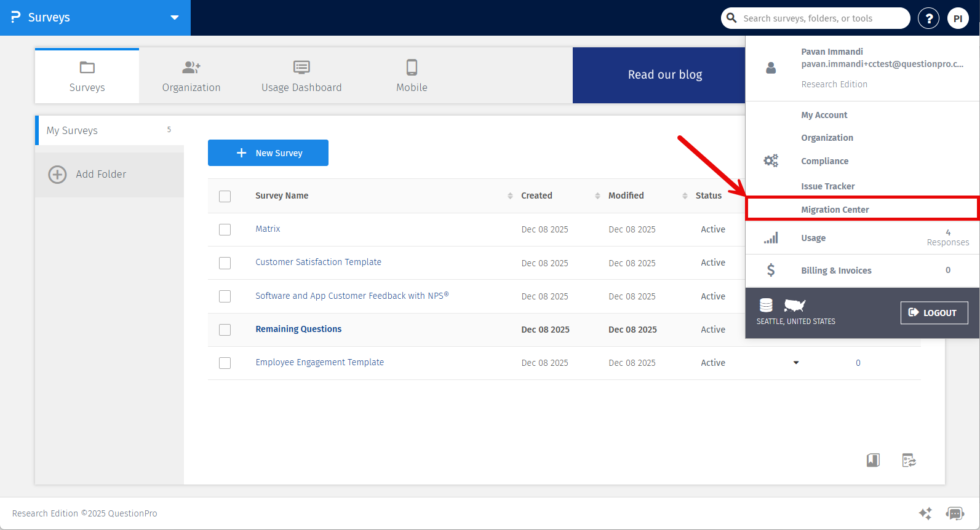The height and width of the screenshot is (530, 980).
Task: Open the chat bubble icon in footer
Action: tap(954, 513)
